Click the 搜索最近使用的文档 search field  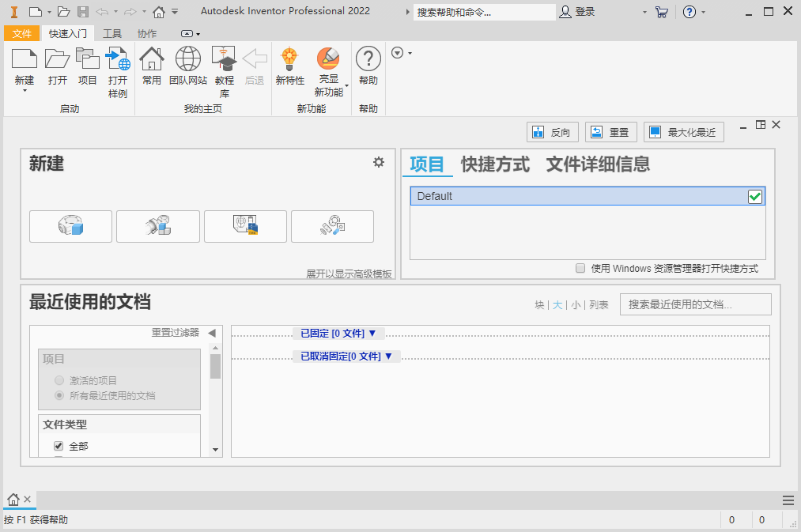click(695, 304)
